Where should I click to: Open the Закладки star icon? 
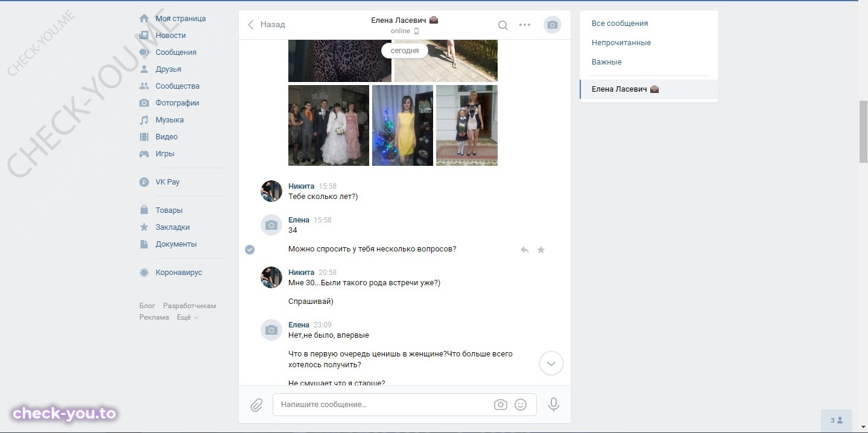[x=144, y=227]
